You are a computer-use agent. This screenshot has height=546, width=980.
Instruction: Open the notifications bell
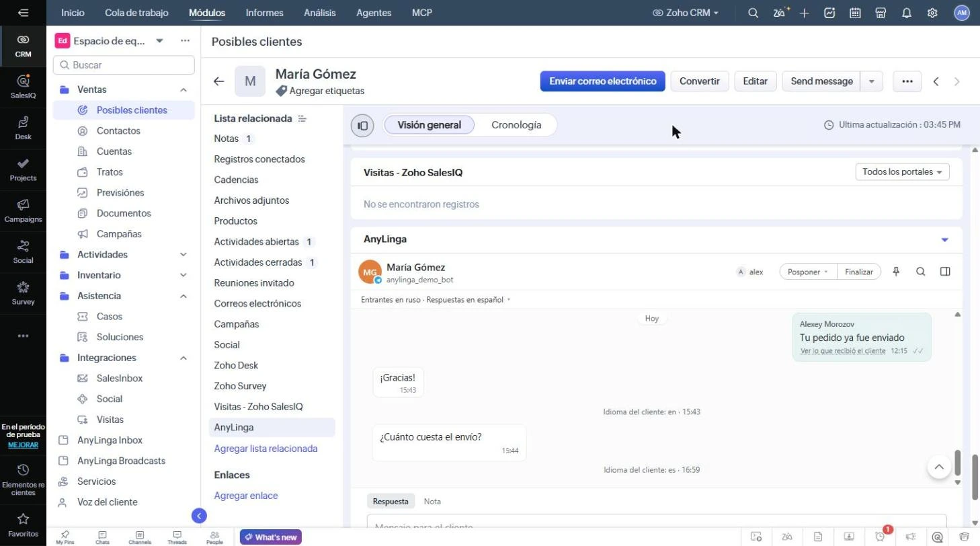(x=907, y=13)
